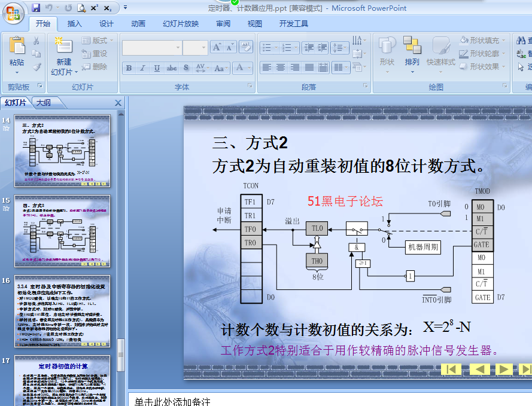Viewport: 532px width, 406px height.
Task: Open the character spacing AV options
Action: [202, 68]
